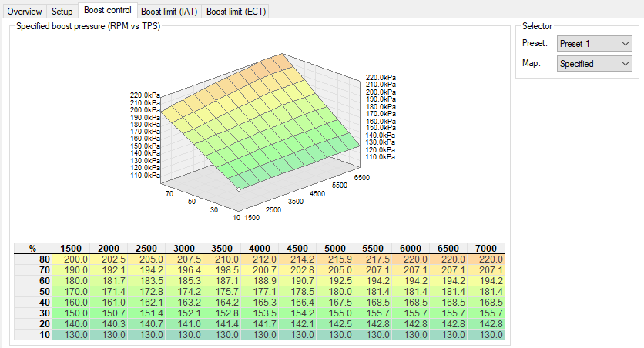Open the Boost limit (ECT) tab

pos(236,11)
